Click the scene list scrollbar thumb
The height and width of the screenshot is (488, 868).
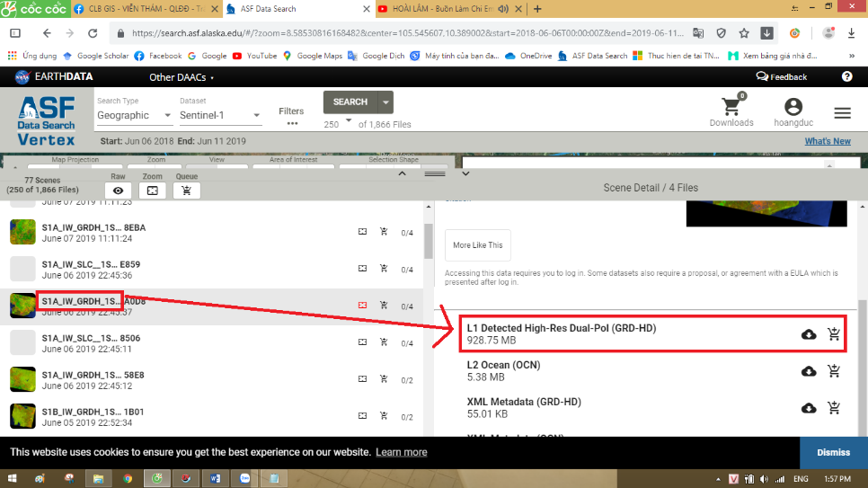tap(429, 241)
